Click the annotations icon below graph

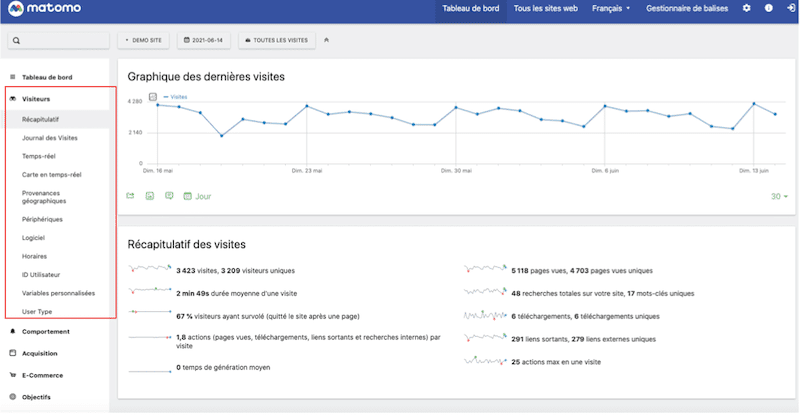click(x=168, y=196)
